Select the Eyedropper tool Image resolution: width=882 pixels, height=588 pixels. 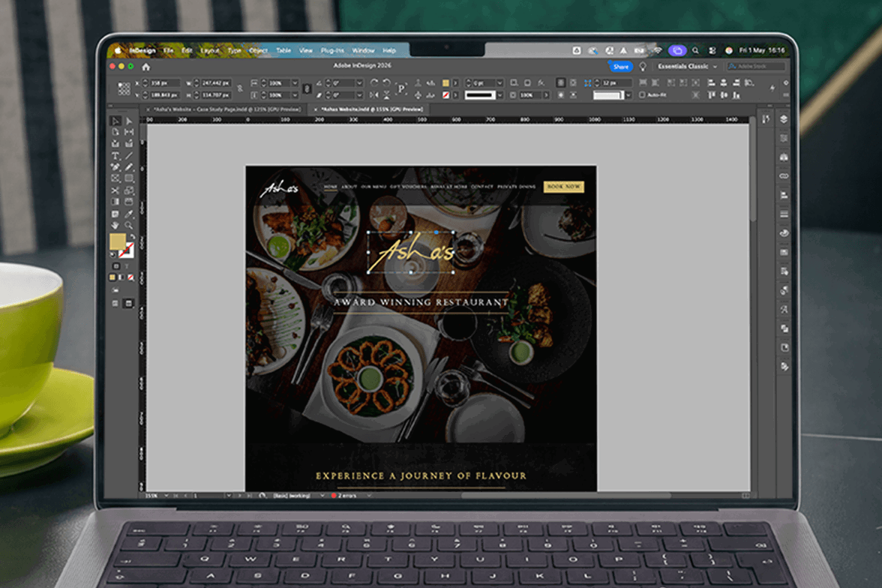tap(129, 214)
